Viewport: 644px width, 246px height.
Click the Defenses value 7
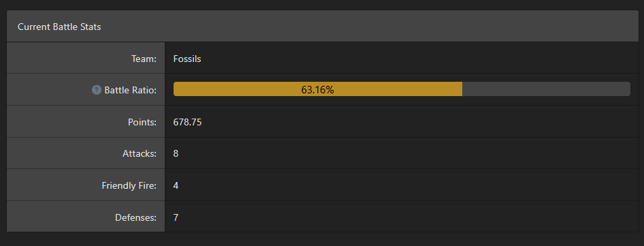176,217
